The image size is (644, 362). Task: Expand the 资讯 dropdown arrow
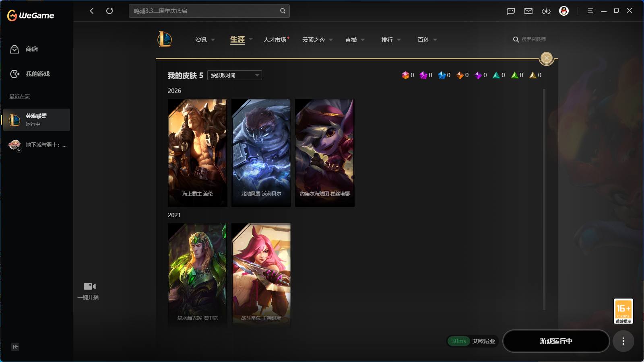(x=213, y=40)
